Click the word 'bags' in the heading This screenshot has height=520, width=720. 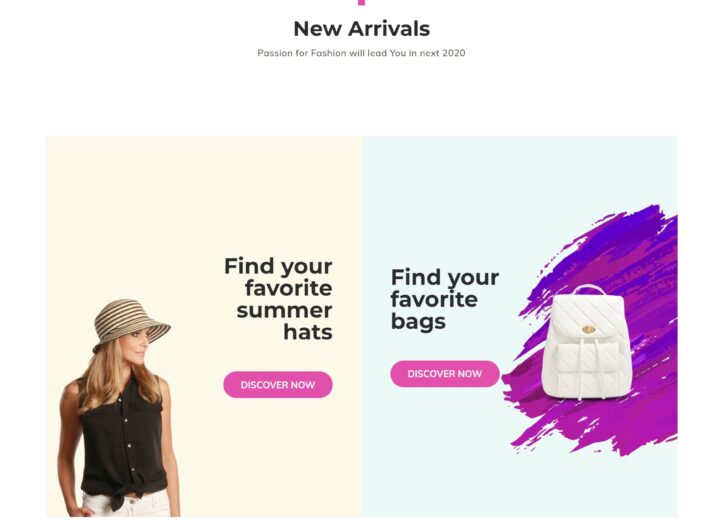point(418,321)
